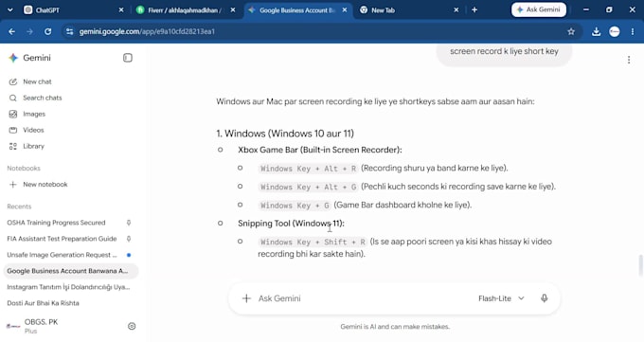Go back to previous page
The height and width of the screenshot is (342, 644).
click(12, 31)
